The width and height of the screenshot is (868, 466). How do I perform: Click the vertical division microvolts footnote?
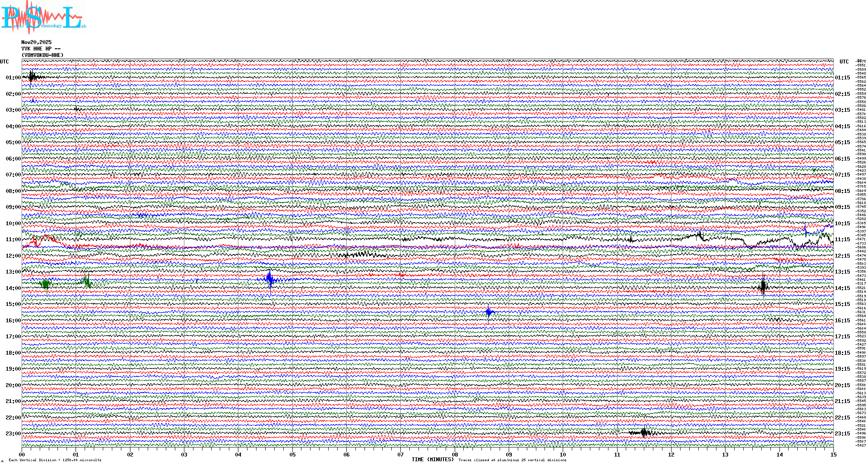(55, 460)
